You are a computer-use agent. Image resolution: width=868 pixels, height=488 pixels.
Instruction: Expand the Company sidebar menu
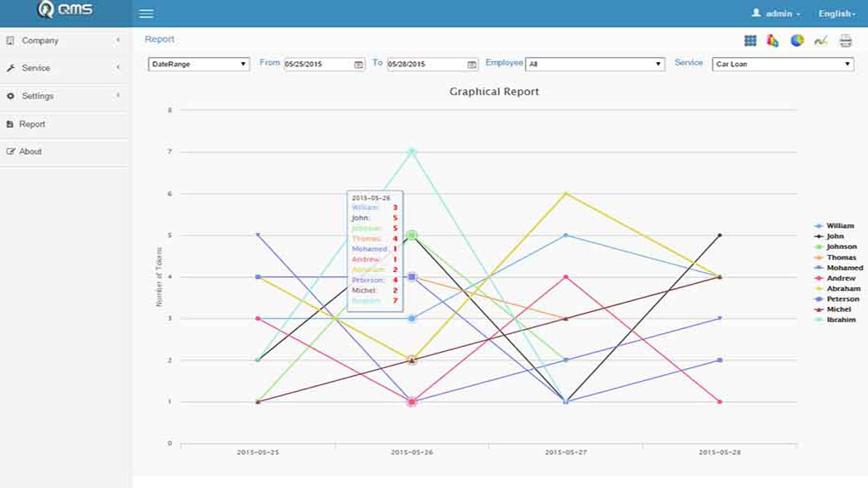66,41
